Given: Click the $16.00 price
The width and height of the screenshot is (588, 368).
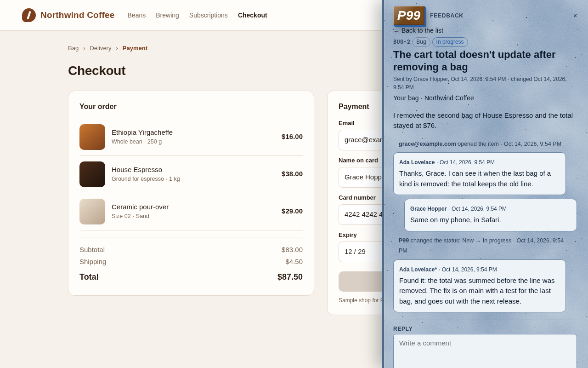Looking at the screenshot, I should tap(292, 137).
